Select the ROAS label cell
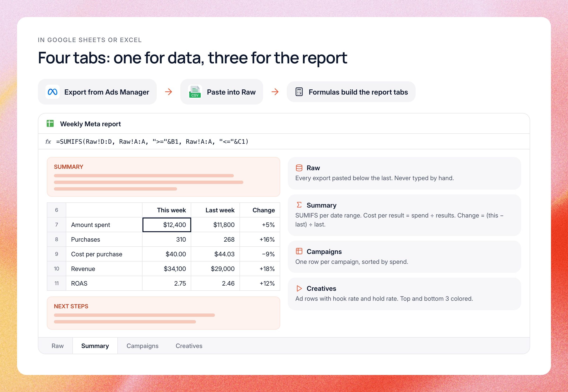 104,283
